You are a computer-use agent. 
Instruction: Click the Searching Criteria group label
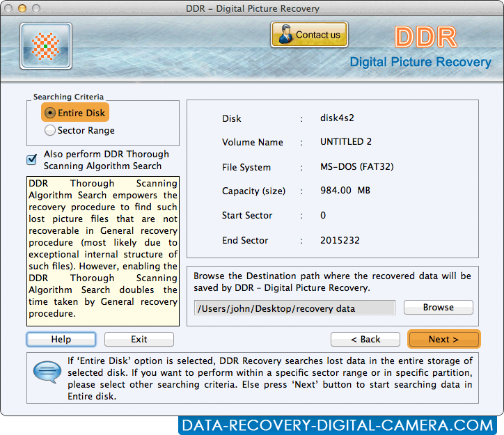click(x=68, y=97)
